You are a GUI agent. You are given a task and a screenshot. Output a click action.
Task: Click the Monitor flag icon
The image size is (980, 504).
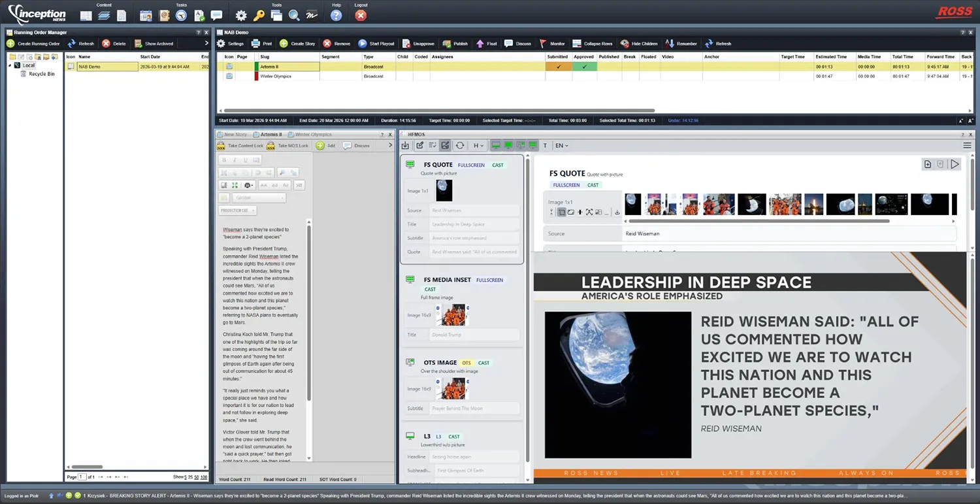click(x=543, y=44)
